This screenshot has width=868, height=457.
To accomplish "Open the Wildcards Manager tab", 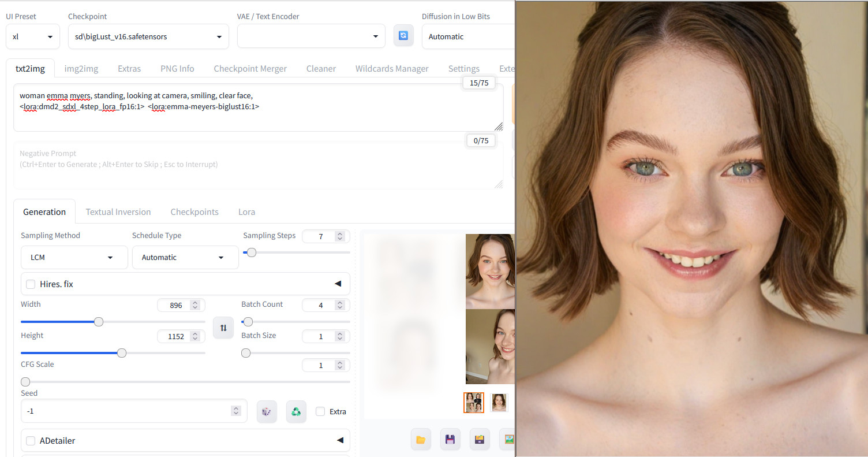I will [392, 69].
